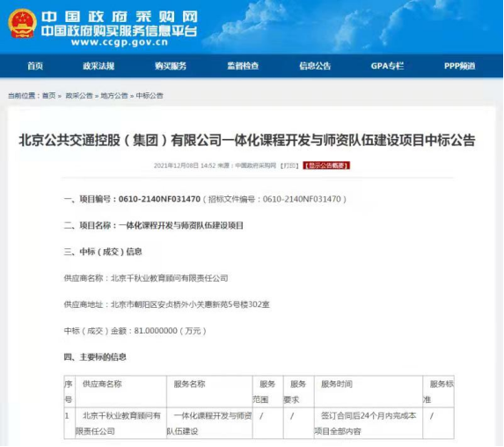504x447 pixels.
Task: Click 地方公告 breadcrumb link
Action: [x=114, y=96]
